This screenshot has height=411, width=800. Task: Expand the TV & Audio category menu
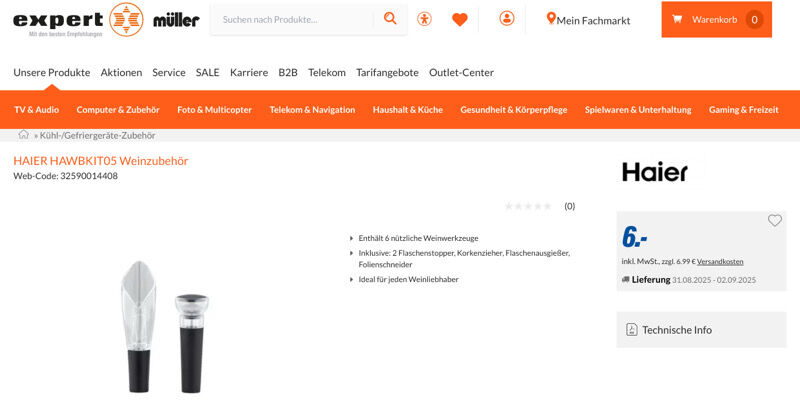pyautogui.click(x=37, y=110)
